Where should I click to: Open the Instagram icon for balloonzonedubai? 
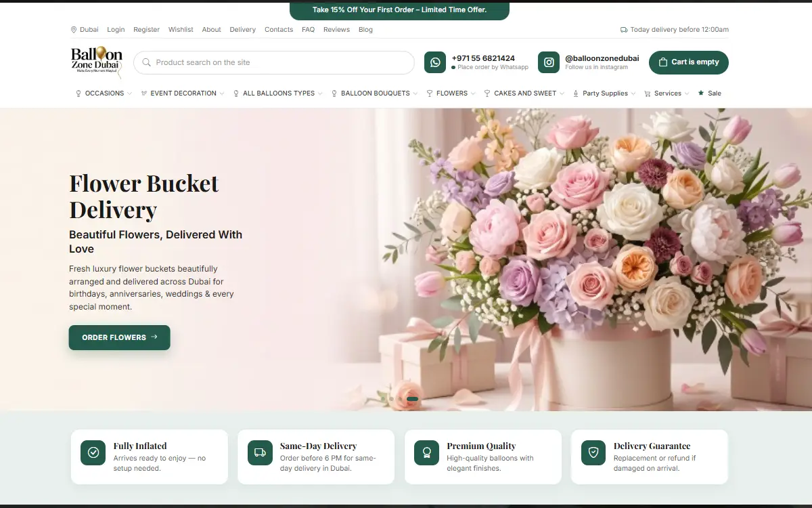click(x=549, y=62)
